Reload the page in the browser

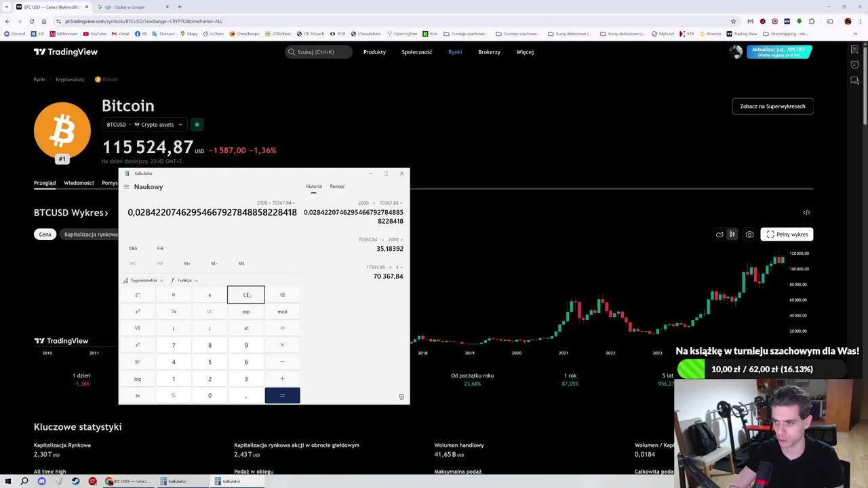coord(31,21)
